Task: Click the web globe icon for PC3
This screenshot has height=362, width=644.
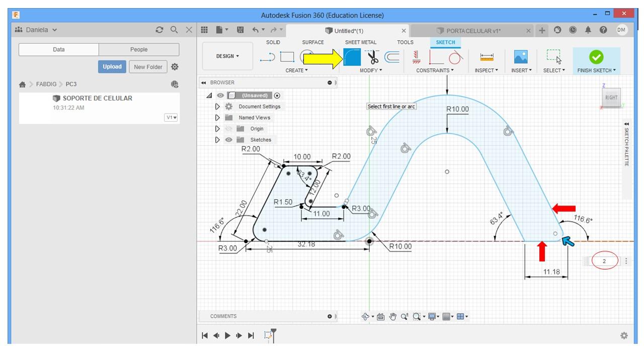Action: [175, 84]
